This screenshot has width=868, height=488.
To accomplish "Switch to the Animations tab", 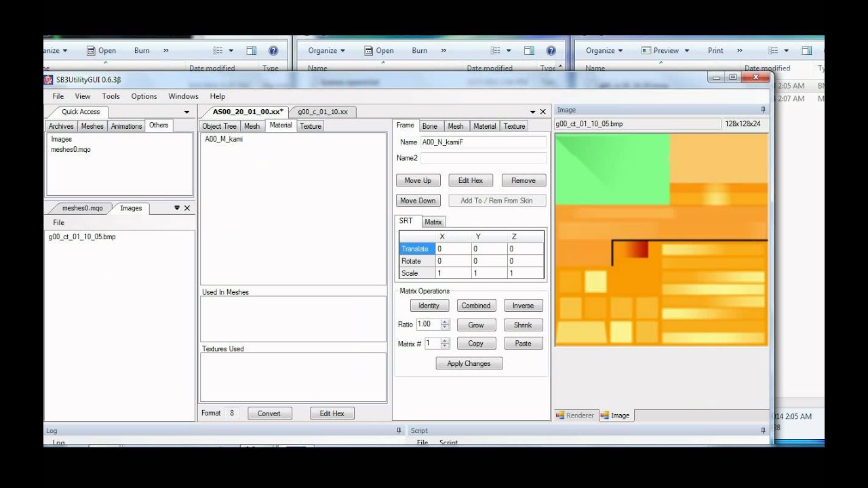I will [x=127, y=126].
